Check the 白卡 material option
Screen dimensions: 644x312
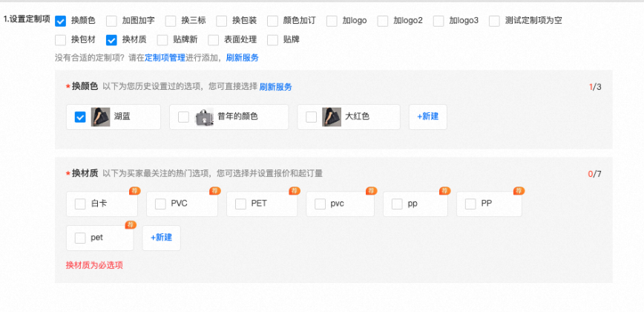pos(80,204)
